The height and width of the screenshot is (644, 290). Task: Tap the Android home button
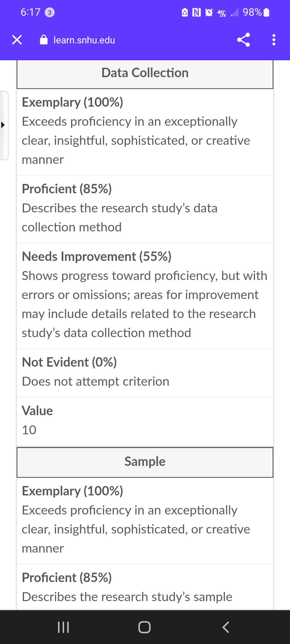[x=144, y=627]
